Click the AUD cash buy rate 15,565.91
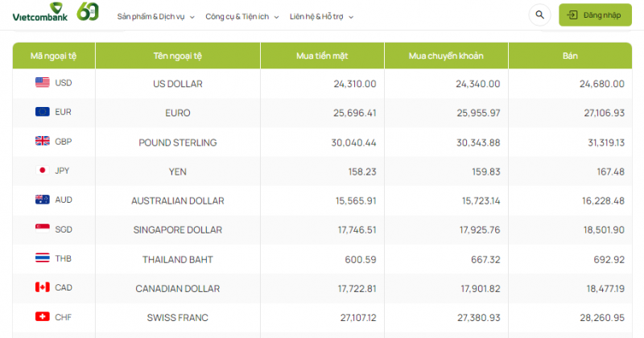Image resolution: width=644 pixels, height=338 pixels. 356,201
